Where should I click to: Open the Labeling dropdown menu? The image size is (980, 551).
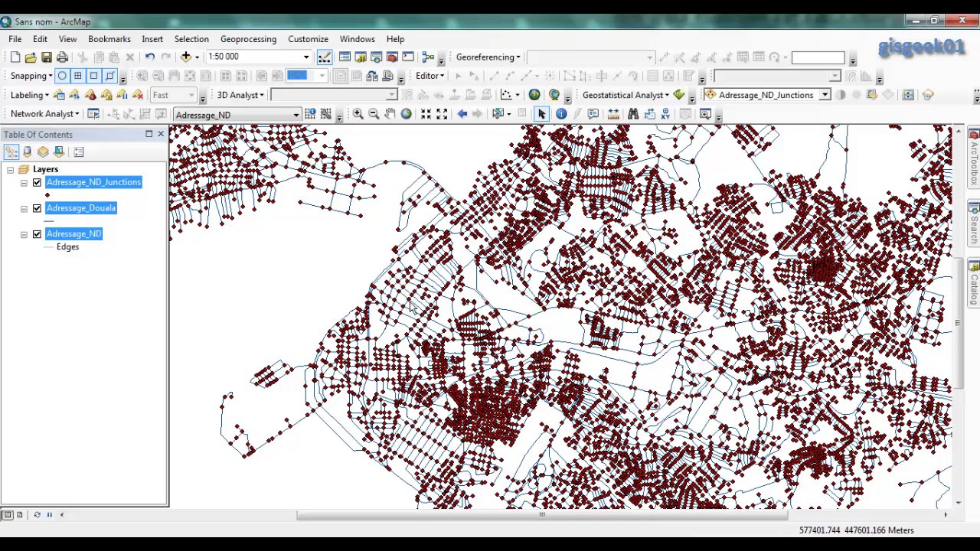[x=30, y=95]
